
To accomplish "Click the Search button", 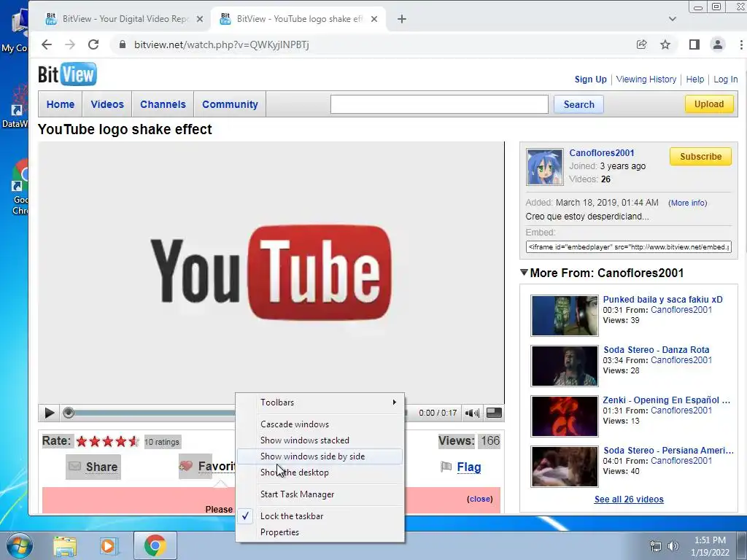I will pyautogui.click(x=578, y=104).
